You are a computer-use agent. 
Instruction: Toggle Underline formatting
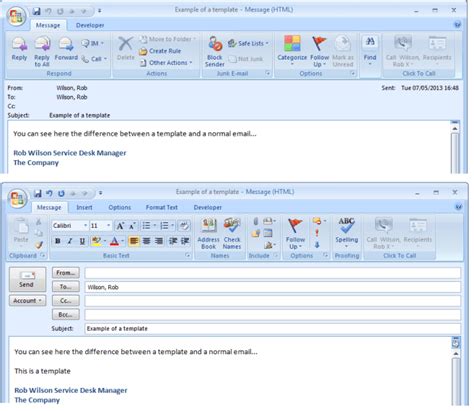[x=82, y=241]
